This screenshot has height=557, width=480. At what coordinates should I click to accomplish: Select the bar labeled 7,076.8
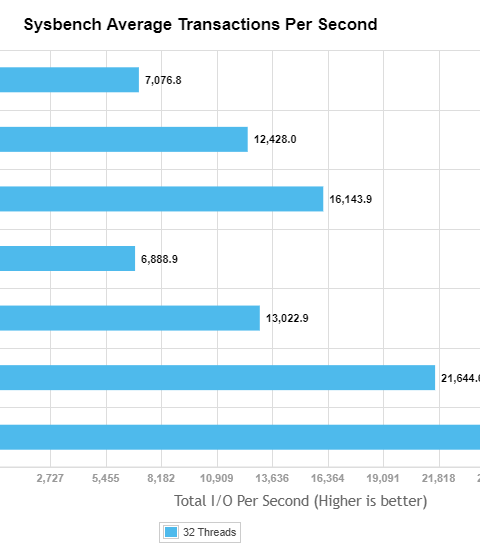[x=69, y=80]
